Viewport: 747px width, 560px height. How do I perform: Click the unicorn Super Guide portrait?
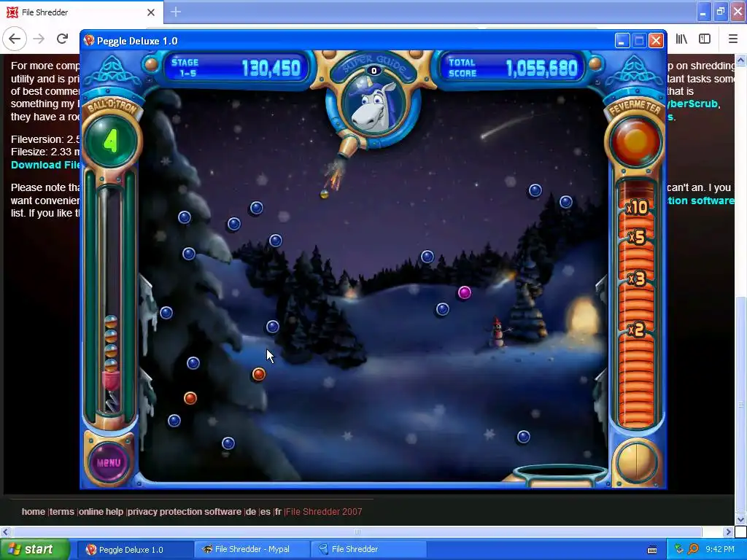point(374,105)
